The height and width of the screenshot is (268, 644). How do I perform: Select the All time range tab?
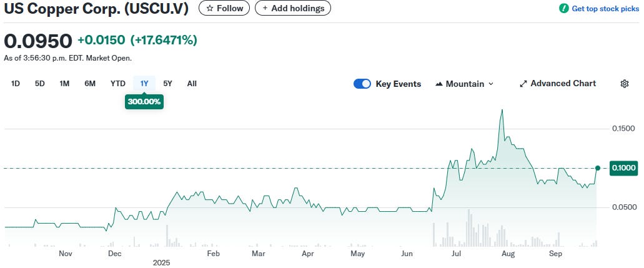click(192, 84)
